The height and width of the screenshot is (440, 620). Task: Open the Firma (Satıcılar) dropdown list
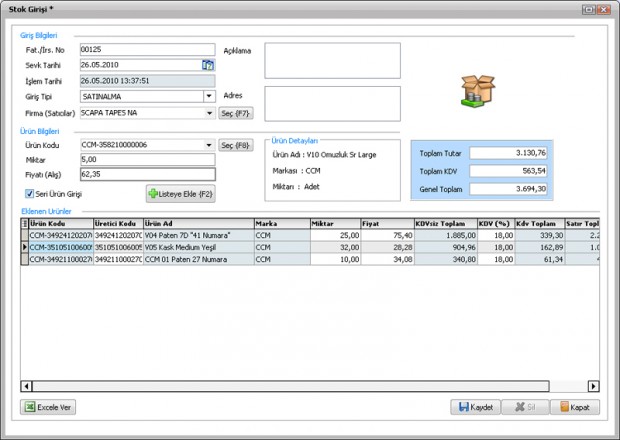point(209,113)
